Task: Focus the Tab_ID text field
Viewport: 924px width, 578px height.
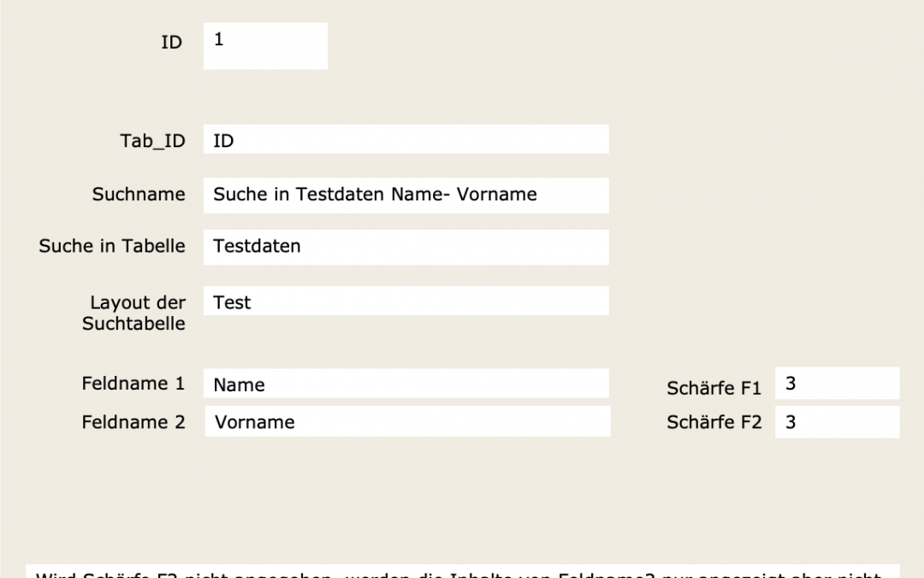Action: 406,140
